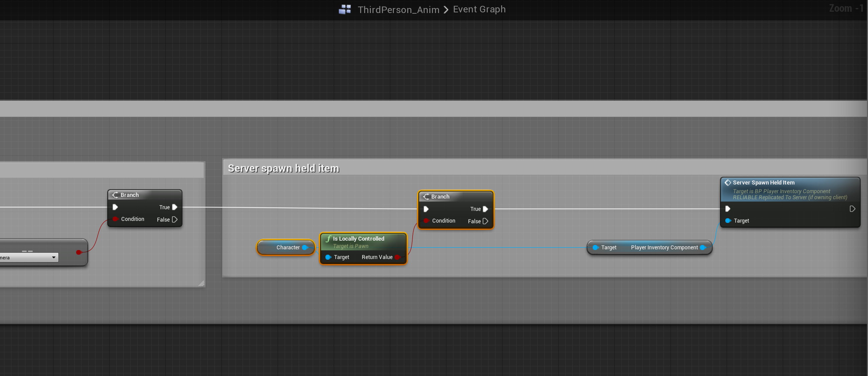
Task: Click the blueprint icon beside ThirdPerson_Anim
Action: [x=345, y=9]
